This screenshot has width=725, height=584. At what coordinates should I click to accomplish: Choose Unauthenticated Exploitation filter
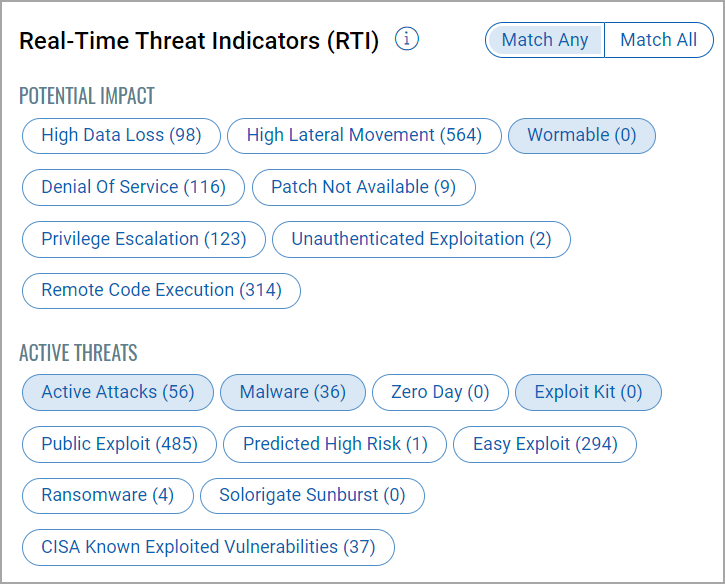[421, 239]
